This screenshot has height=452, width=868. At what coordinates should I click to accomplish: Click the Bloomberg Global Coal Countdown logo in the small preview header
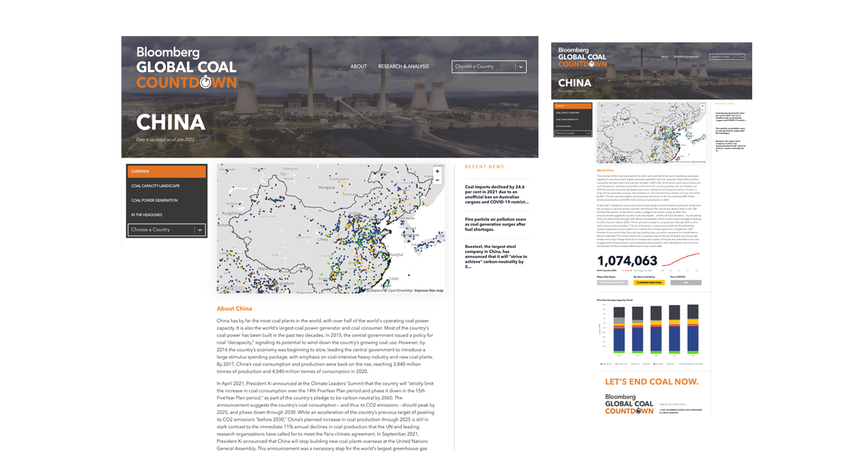(582, 57)
